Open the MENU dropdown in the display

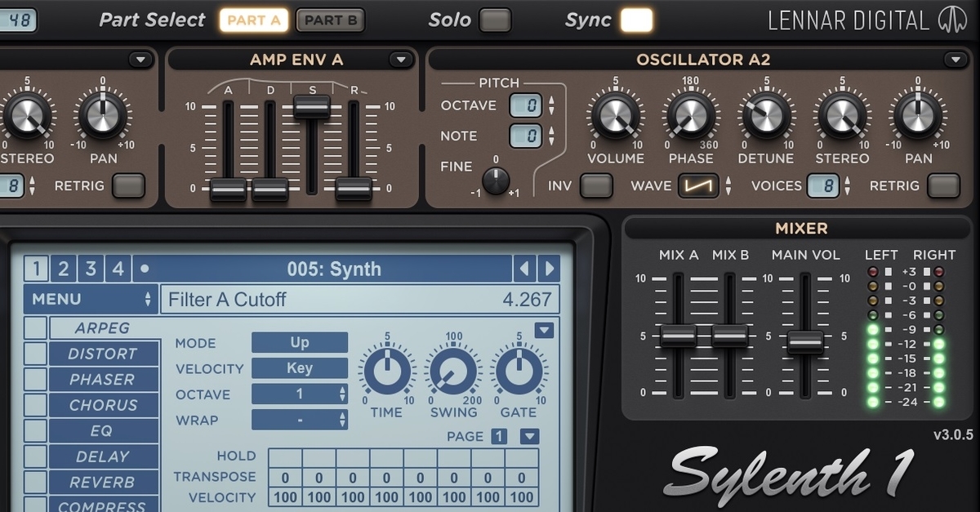coord(90,299)
